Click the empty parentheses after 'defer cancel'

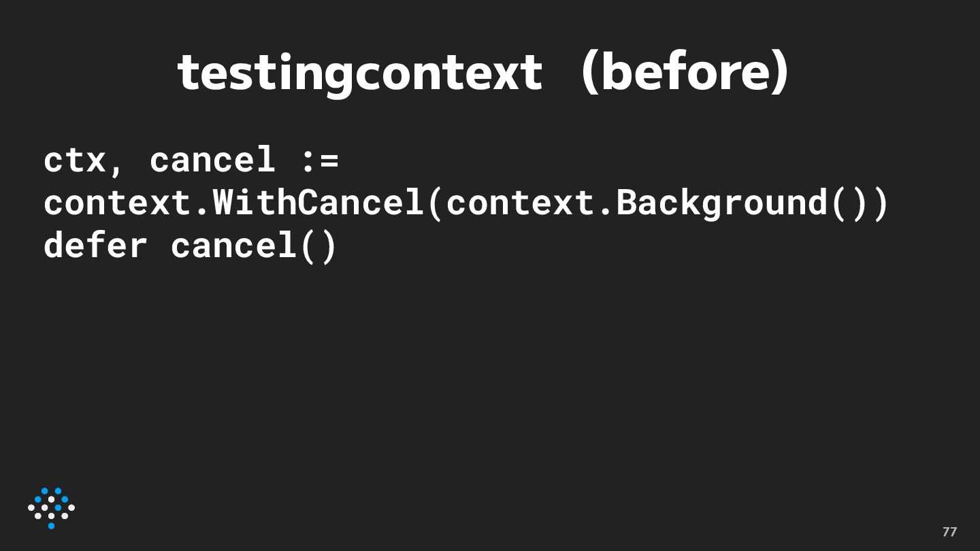(318, 246)
